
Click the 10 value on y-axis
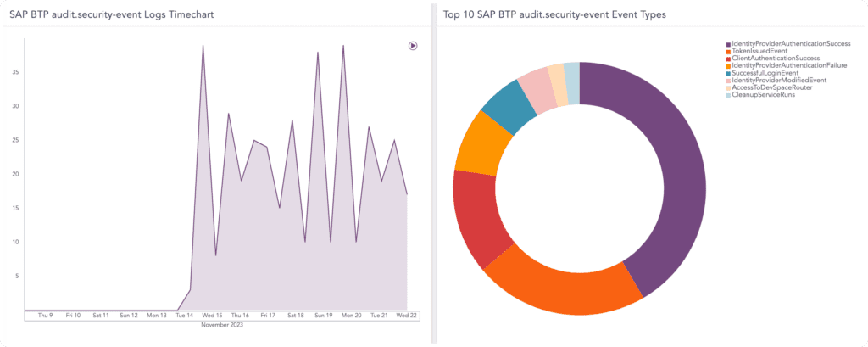coord(15,242)
